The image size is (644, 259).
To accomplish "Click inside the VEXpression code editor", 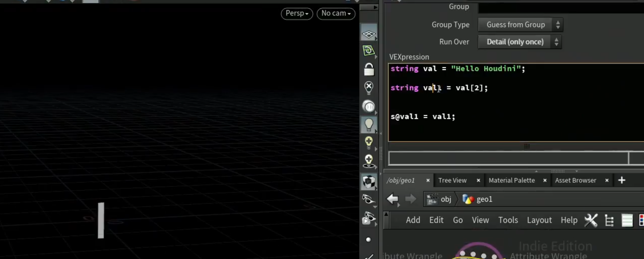I will click(x=516, y=102).
